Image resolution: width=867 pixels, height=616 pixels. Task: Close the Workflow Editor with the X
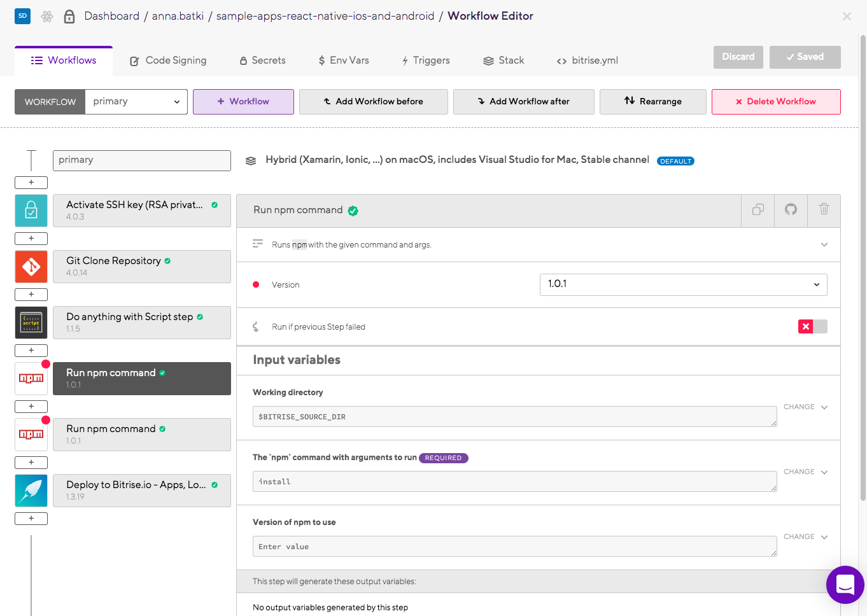(847, 17)
